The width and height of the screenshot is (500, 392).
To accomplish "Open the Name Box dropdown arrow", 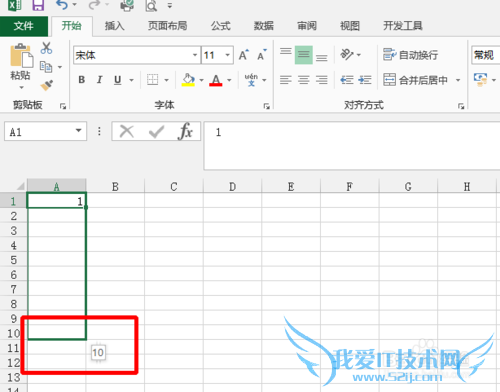I will coord(79,131).
